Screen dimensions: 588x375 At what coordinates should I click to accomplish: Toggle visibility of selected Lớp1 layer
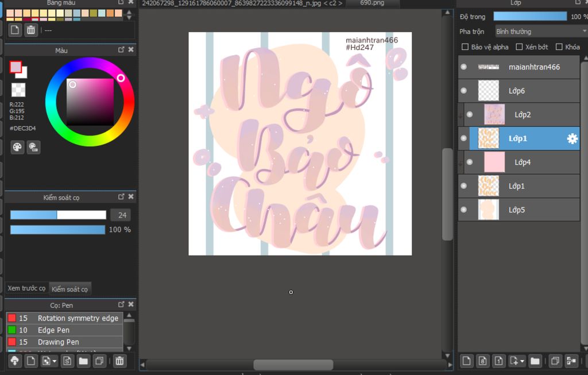coord(464,138)
